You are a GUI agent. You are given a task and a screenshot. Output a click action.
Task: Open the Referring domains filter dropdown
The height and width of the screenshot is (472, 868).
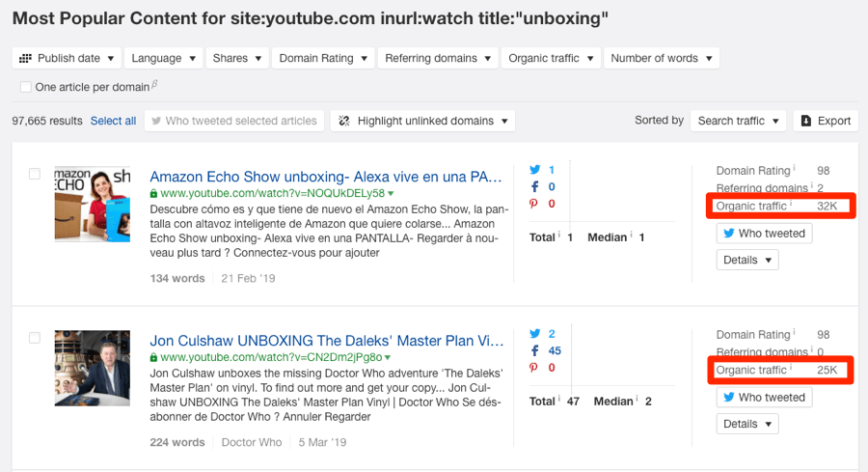click(437, 58)
